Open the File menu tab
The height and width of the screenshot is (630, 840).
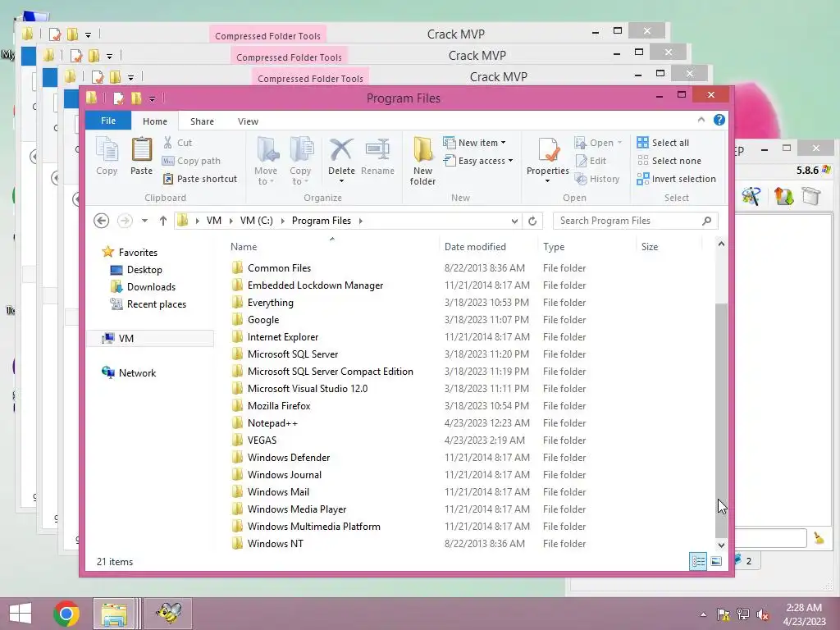(x=108, y=121)
